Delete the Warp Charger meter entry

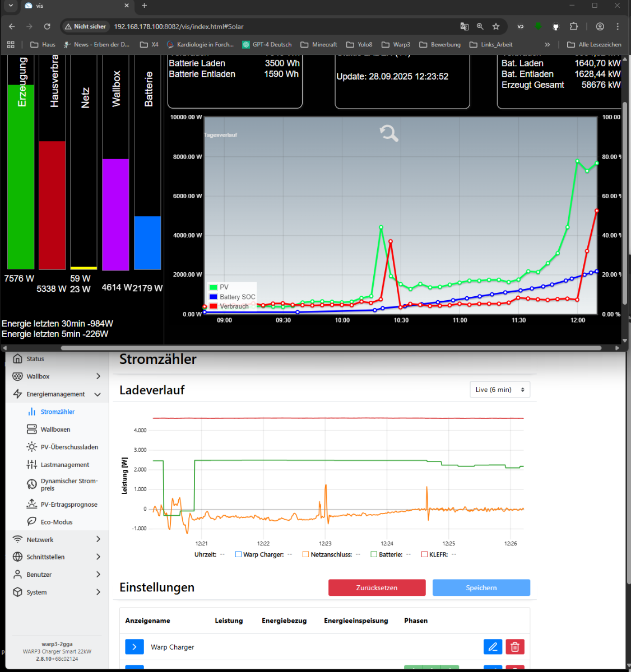514,647
